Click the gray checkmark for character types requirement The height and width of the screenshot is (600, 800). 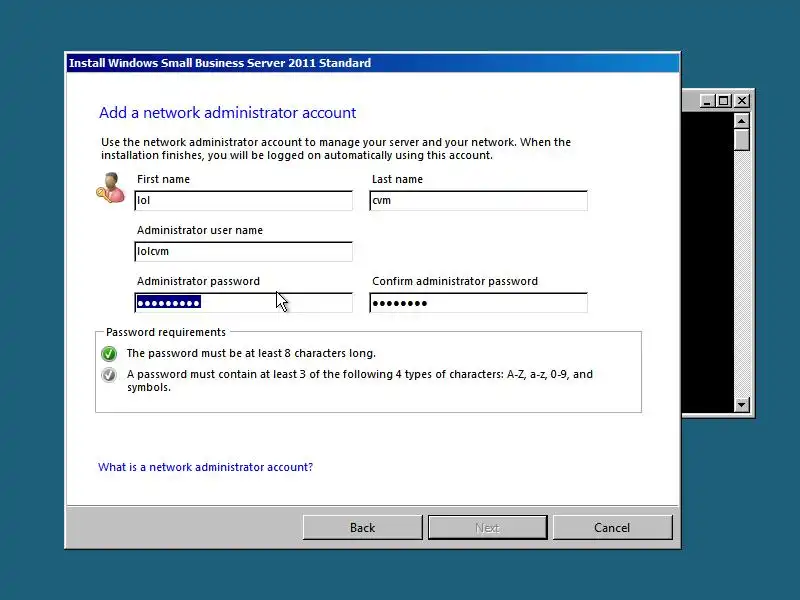point(109,375)
